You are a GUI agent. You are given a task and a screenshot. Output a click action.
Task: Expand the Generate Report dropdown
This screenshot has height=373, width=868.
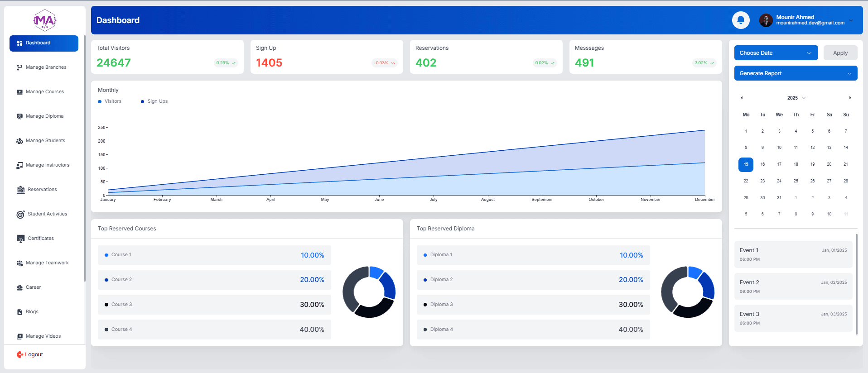coord(795,73)
